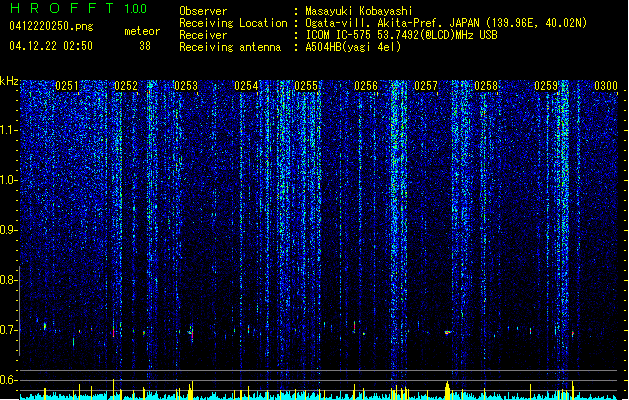Click the HROFFT 1.0.0 title text
The image size is (629, 400).
(78, 8)
